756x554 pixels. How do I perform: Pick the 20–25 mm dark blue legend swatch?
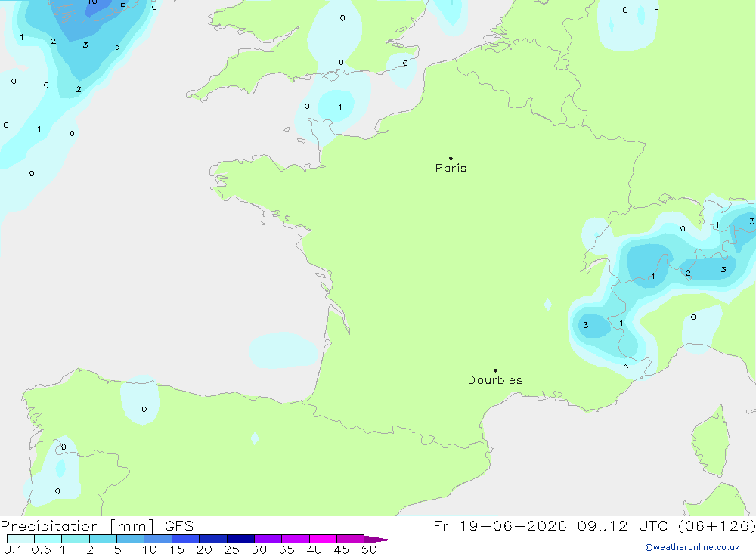[x=212, y=539]
